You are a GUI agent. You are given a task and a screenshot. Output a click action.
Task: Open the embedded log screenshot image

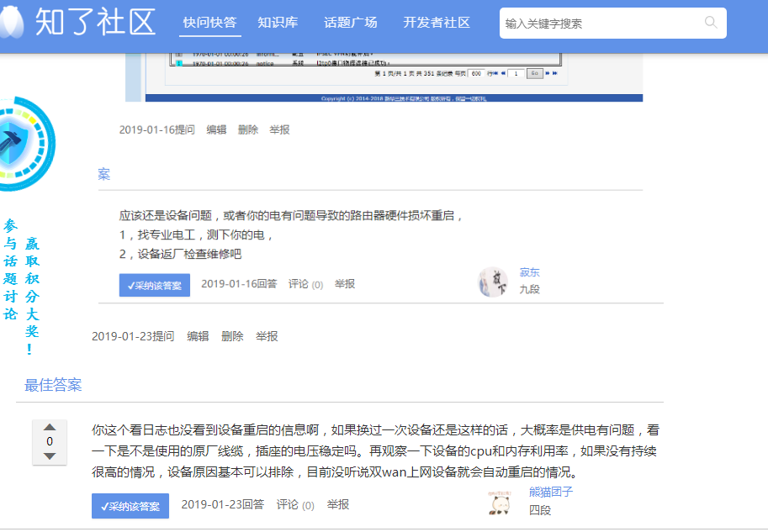[x=384, y=76]
